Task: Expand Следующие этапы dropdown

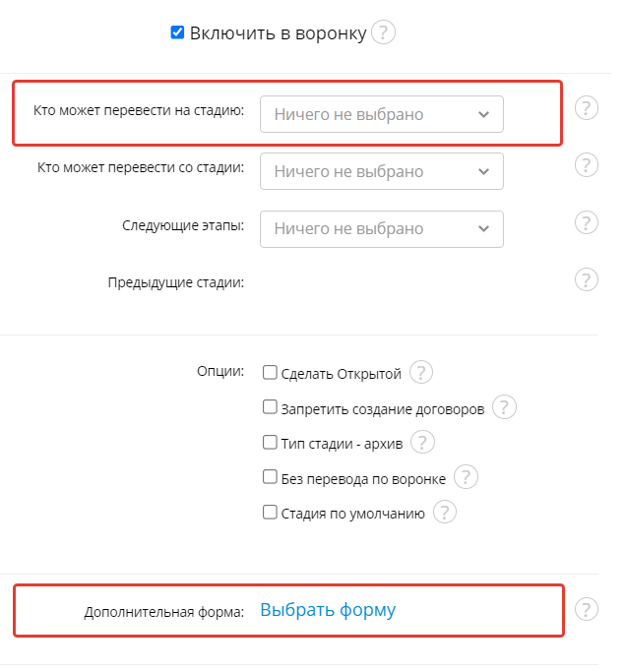Action: 381,228
